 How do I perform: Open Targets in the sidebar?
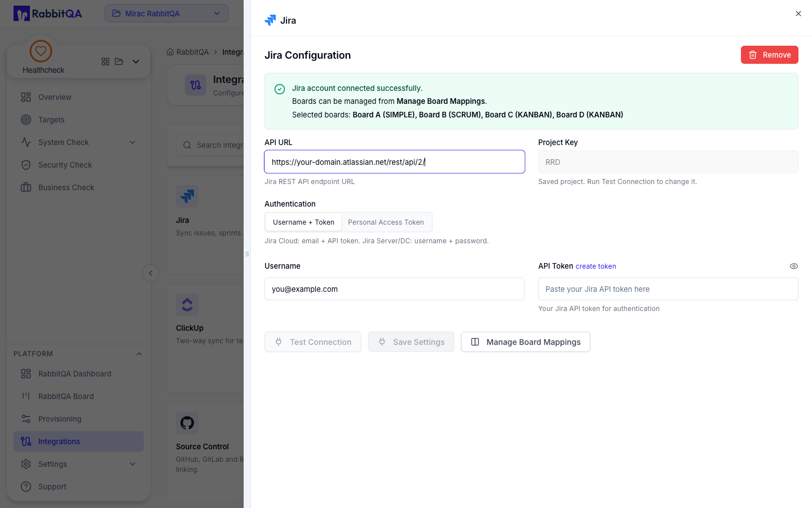[78, 120]
